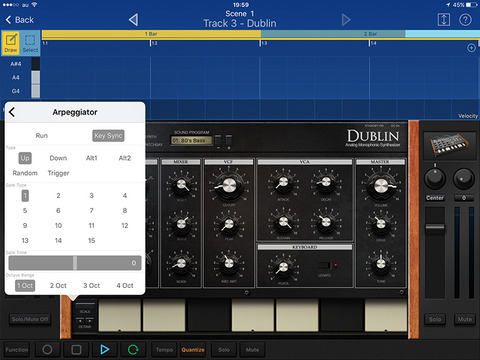Select Trigger arpeggio type
Image resolution: width=480 pixels, height=360 pixels.
pos(58,173)
